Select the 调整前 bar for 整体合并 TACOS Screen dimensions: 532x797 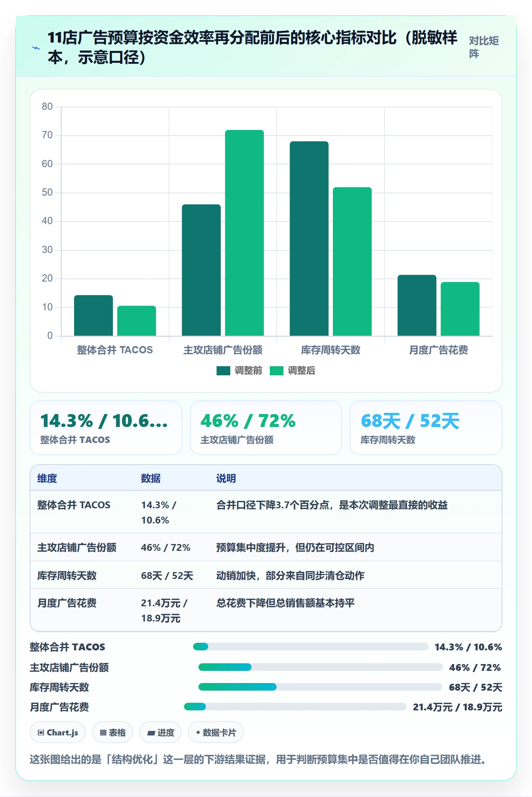pyautogui.click(x=93, y=315)
